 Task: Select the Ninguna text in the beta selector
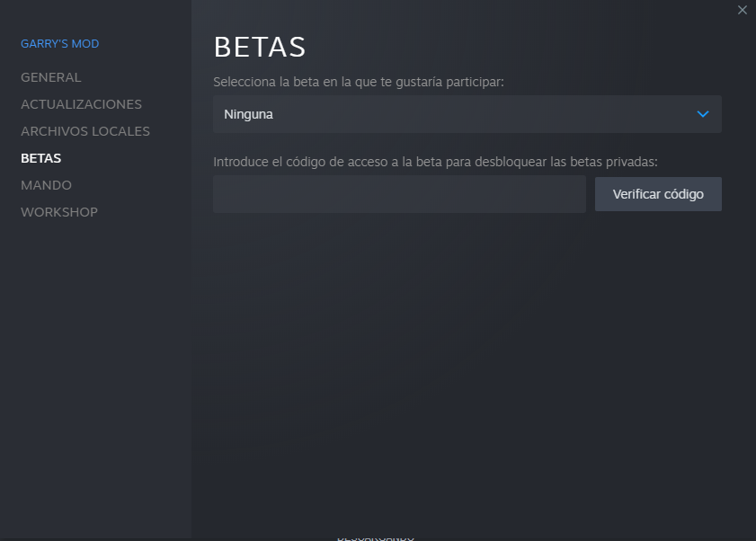pos(248,114)
